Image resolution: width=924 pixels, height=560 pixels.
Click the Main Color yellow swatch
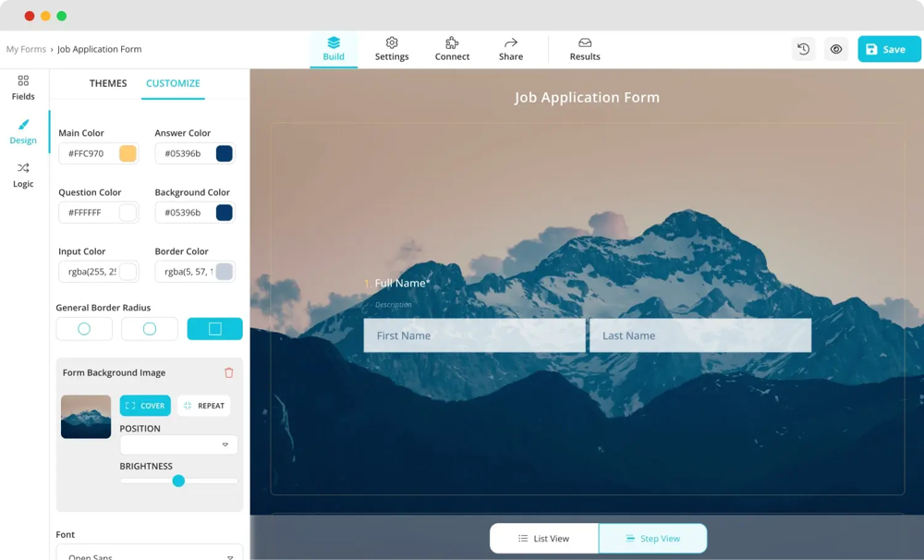tap(128, 153)
